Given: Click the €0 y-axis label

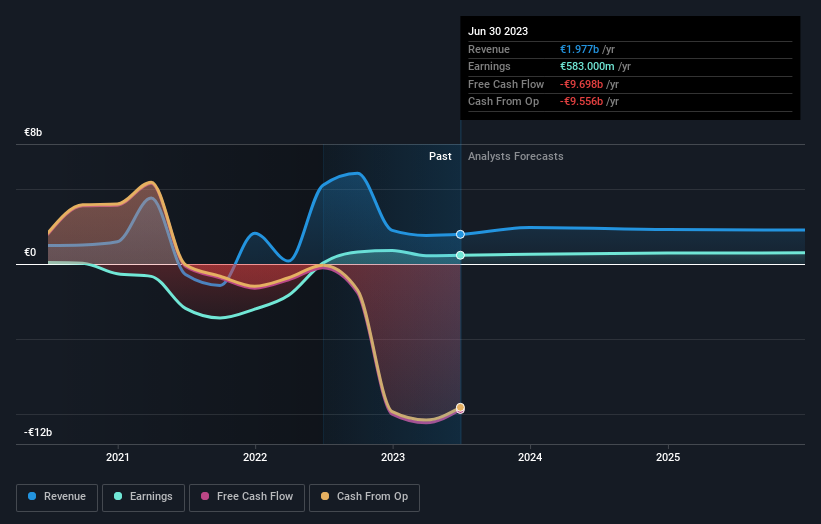Looking at the screenshot, I should 30,252.
